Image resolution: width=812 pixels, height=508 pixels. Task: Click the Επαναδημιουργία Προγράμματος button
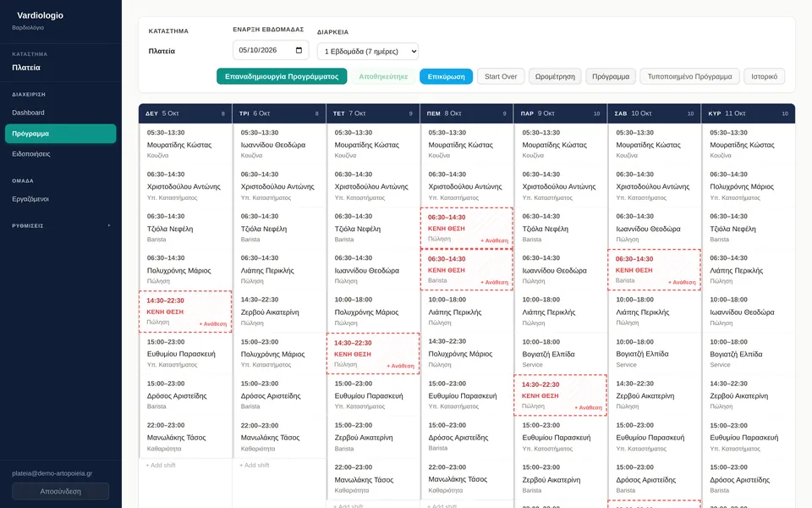[282, 76]
